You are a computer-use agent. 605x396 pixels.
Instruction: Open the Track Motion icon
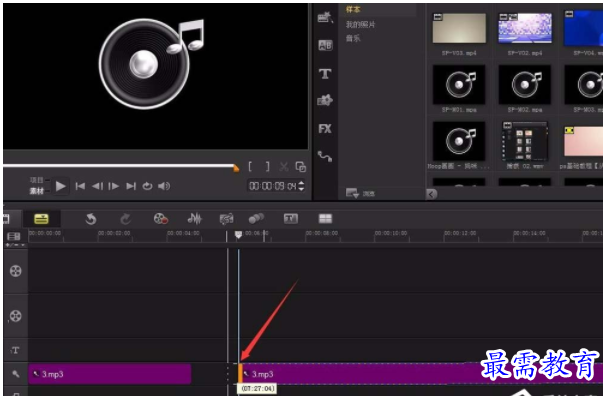pyautogui.click(x=256, y=219)
